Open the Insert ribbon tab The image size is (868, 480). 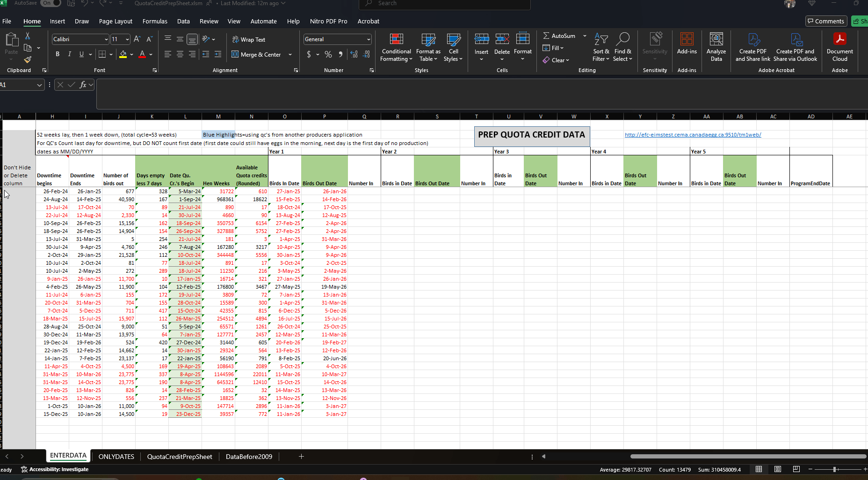pos(58,21)
